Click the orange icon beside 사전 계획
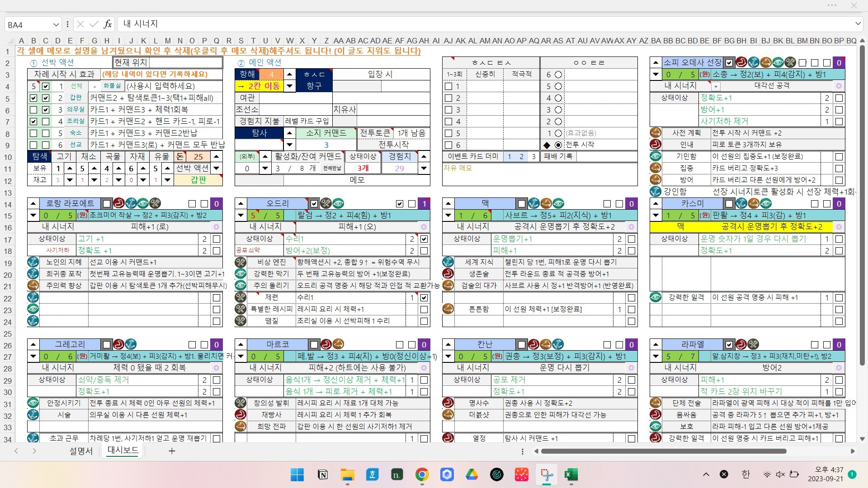 656,133
